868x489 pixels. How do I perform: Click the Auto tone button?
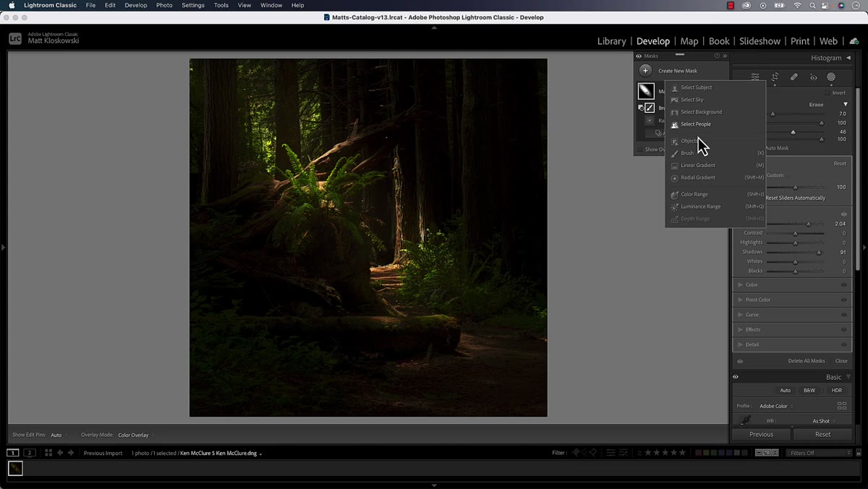(x=785, y=391)
